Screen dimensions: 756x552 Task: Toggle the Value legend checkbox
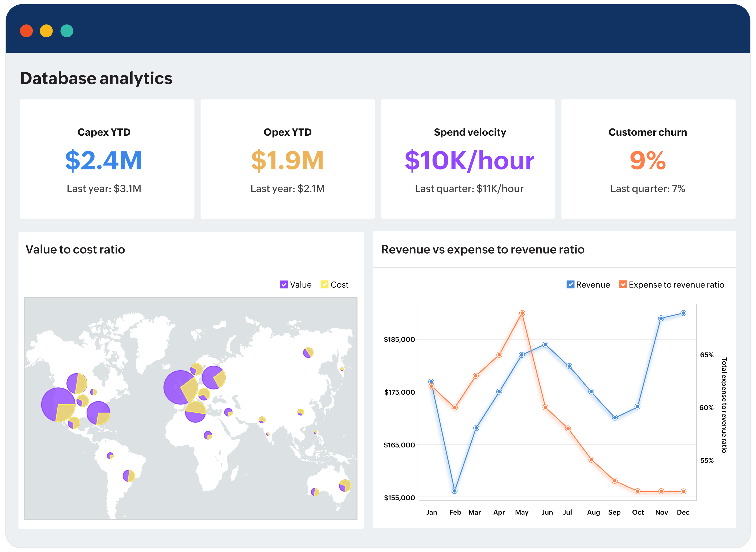[x=284, y=284]
